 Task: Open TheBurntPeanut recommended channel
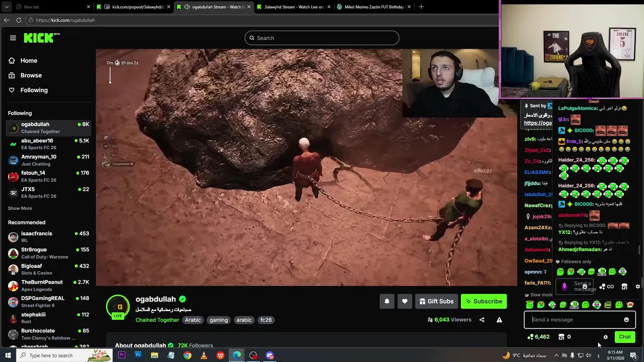click(x=48, y=286)
